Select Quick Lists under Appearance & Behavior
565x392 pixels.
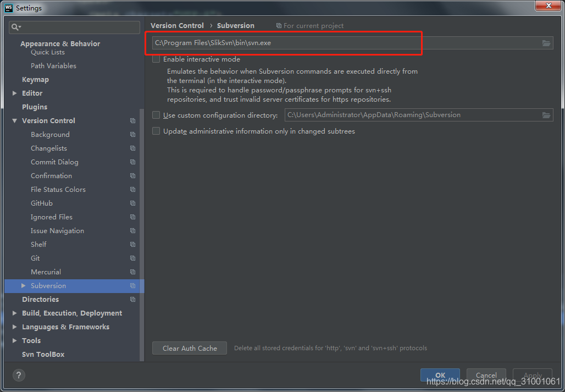[x=48, y=52]
